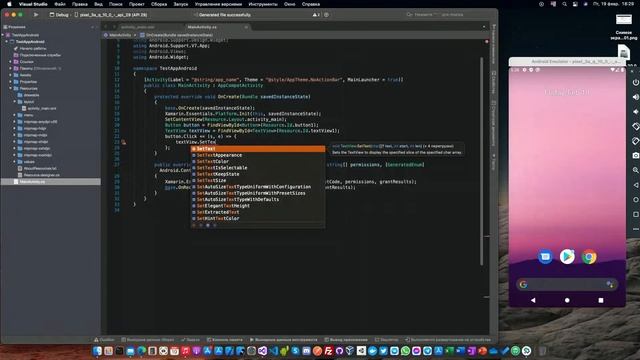Open Messages app on the emulator home screen
The height and width of the screenshot is (360, 640).
click(545, 257)
